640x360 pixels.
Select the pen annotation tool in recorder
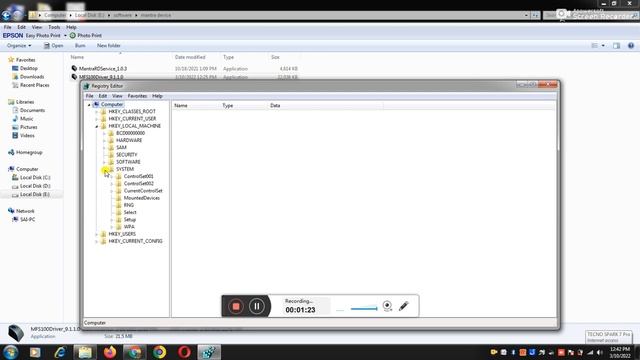404,306
